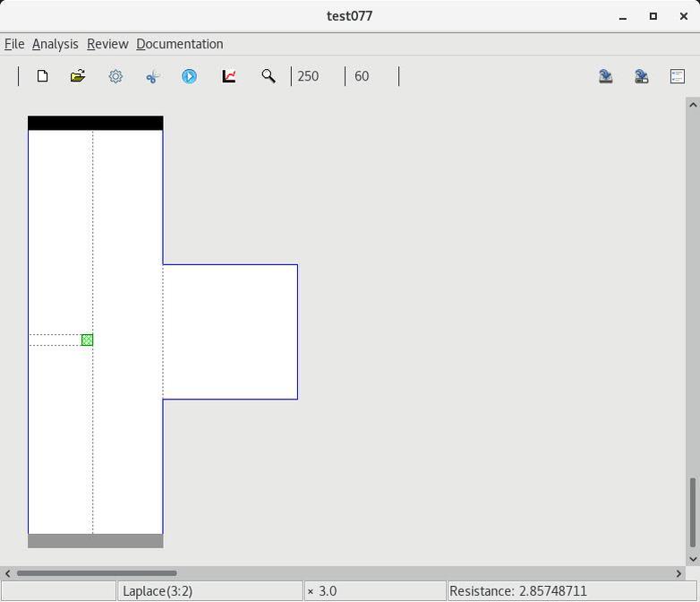Click the New file icon
The image size is (700, 602).
click(42, 76)
